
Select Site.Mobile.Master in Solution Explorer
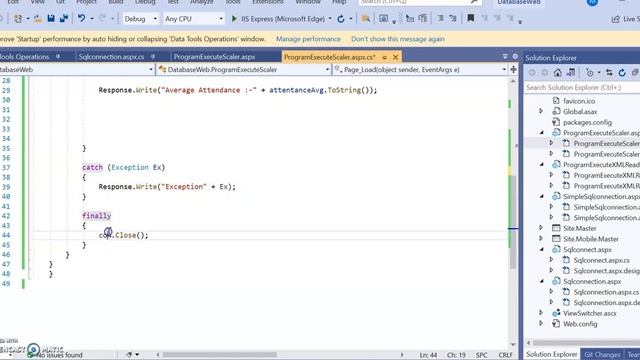[x=591, y=239]
